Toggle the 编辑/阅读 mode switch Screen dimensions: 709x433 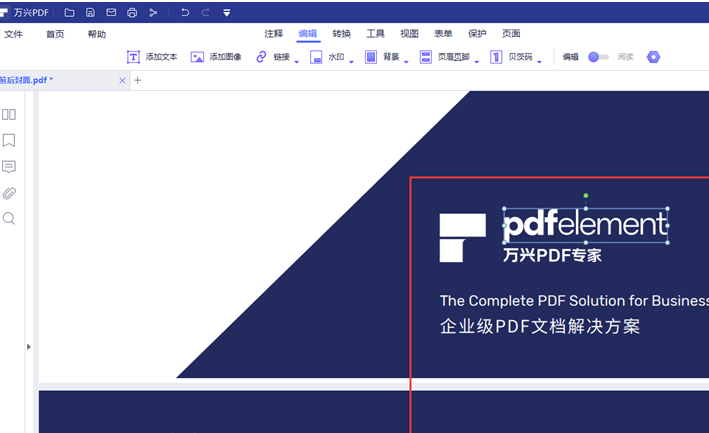point(598,57)
